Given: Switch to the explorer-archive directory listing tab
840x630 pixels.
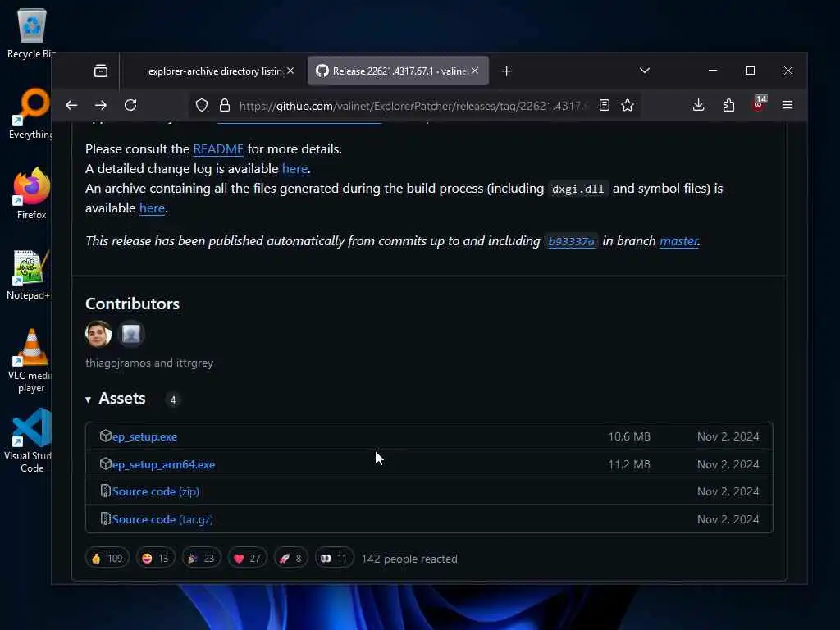Looking at the screenshot, I should [214, 71].
